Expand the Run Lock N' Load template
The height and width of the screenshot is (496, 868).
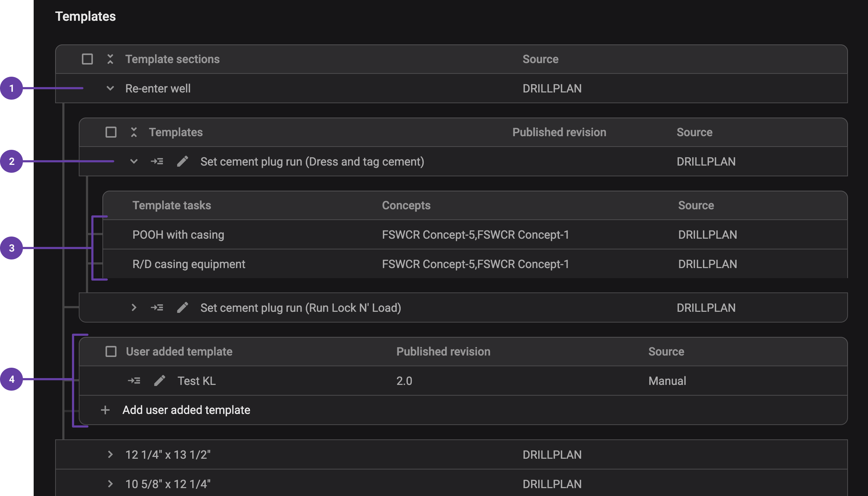click(134, 307)
